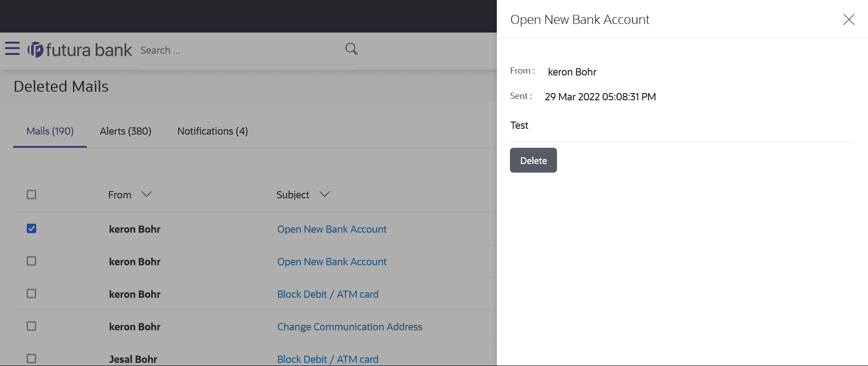868x366 pixels.
Task: Open the Notifications (4) tab
Action: coord(212,131)
